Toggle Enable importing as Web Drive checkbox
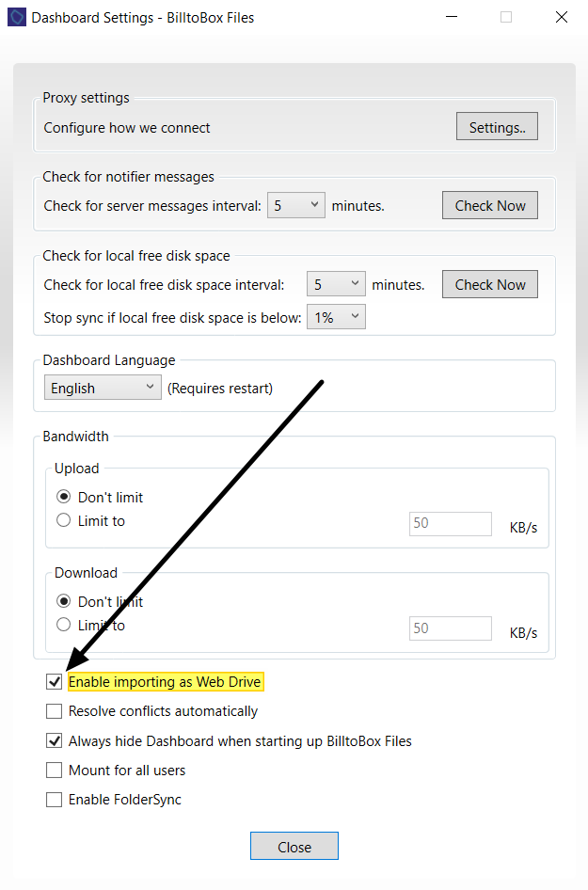Viewport: 588px width, 890px height. click(x=54, y=682)
